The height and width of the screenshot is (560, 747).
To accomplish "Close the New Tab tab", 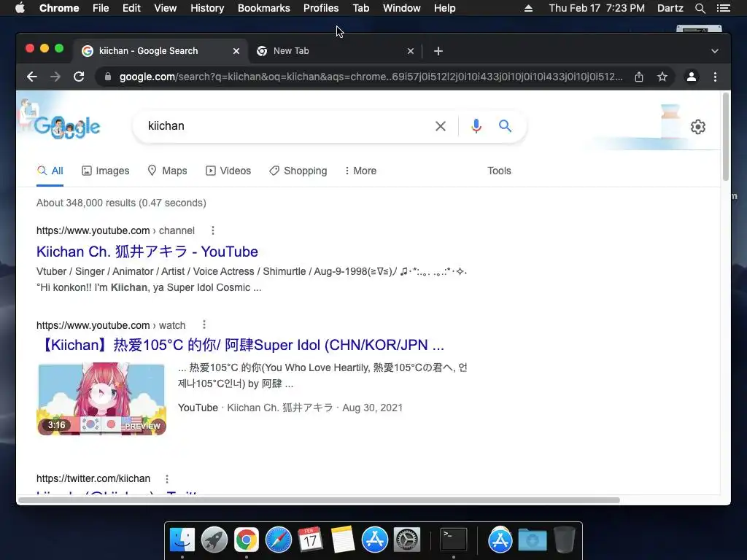I will [x=411, y=51].
